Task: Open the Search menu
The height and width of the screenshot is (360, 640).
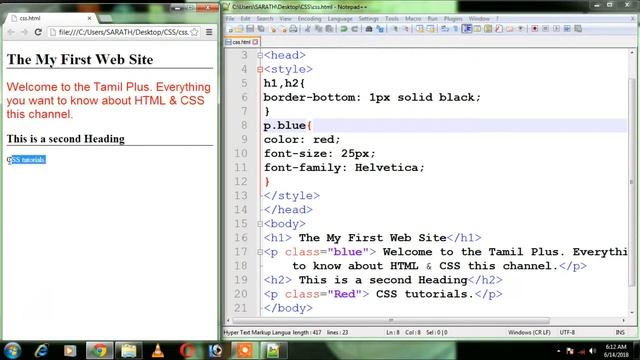Action: pyautogui.click(x=264, y=19)
